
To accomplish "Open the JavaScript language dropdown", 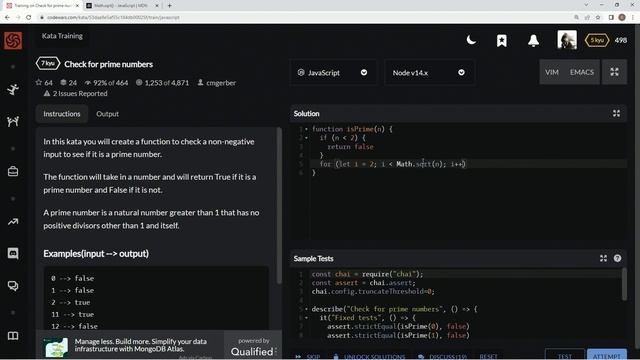I will pyautogui.click(x=333, y=73).
